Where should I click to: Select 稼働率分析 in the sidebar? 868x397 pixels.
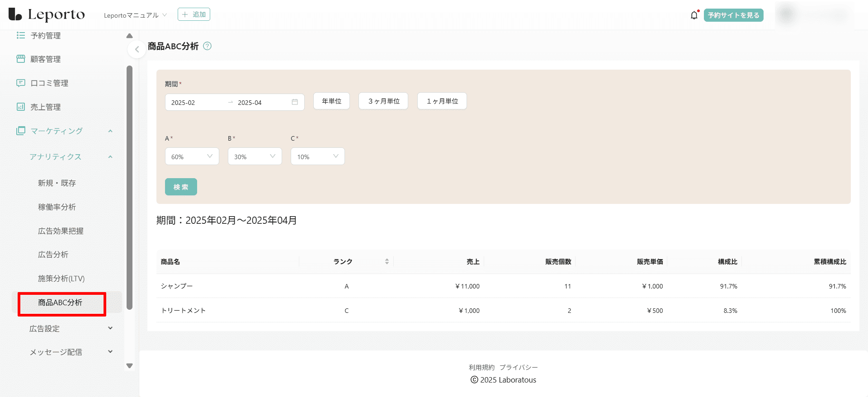(57, 207)
